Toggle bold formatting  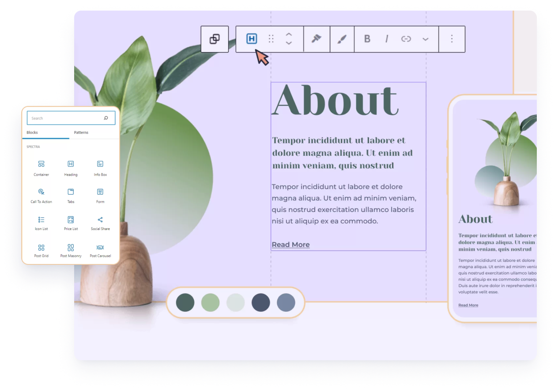(x=367, y=39)
